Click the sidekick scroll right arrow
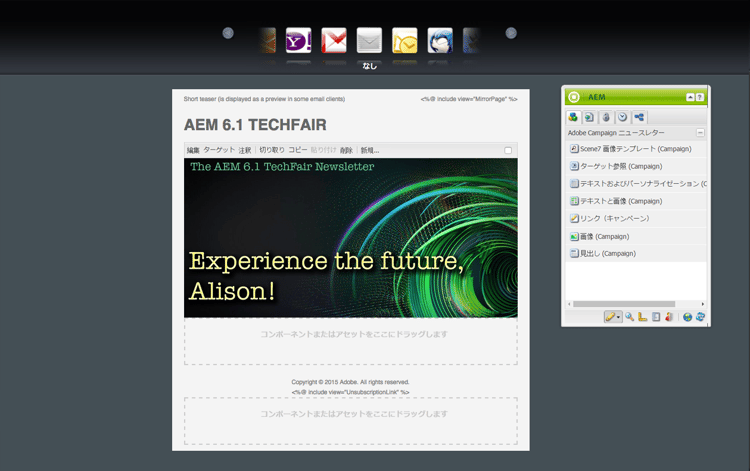The image size is (750, 471). [703, 304]
